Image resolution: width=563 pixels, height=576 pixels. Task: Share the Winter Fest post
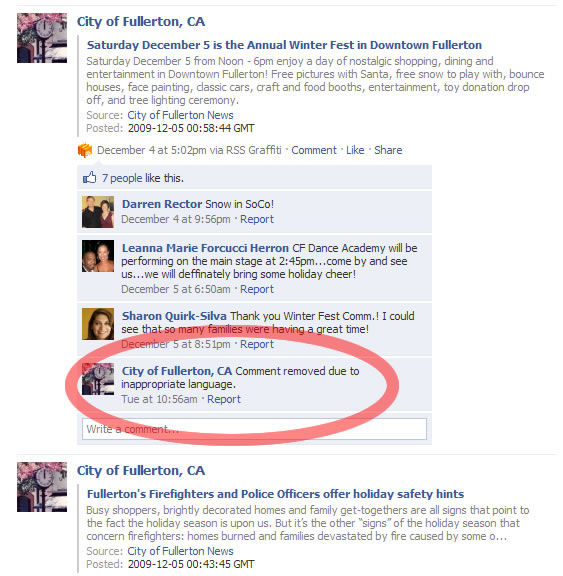388,150
